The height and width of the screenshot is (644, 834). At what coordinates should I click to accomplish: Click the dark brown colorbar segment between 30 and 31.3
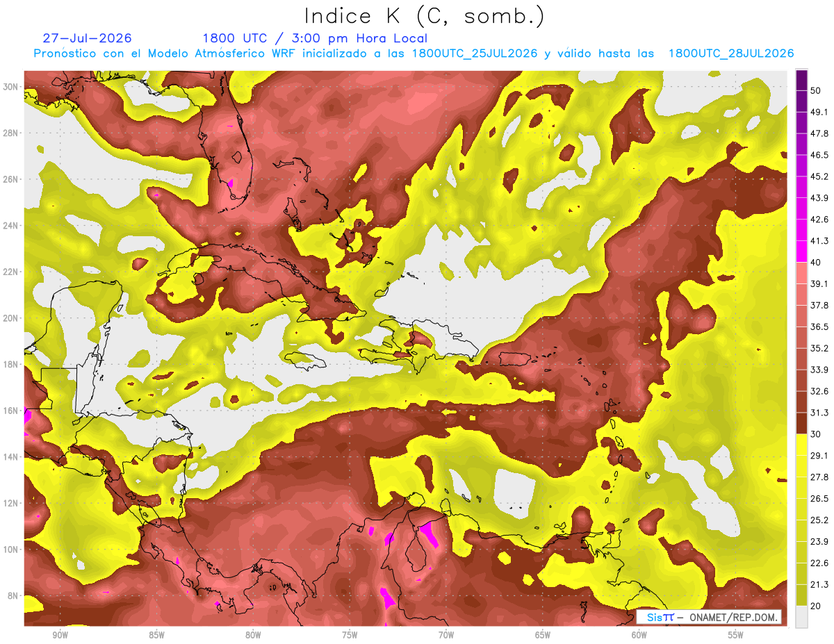pyautogui.click(x=801, y=423)
